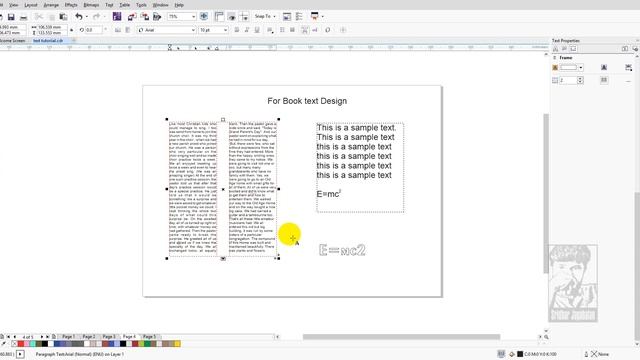Click the Cut scissors icon

click(x=39, y=17)
